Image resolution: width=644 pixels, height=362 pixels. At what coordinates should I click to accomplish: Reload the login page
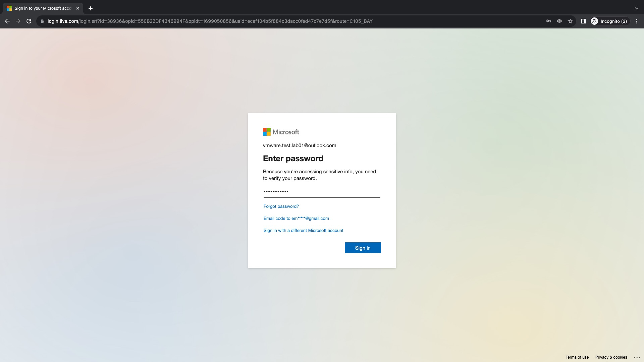(29, 21)
